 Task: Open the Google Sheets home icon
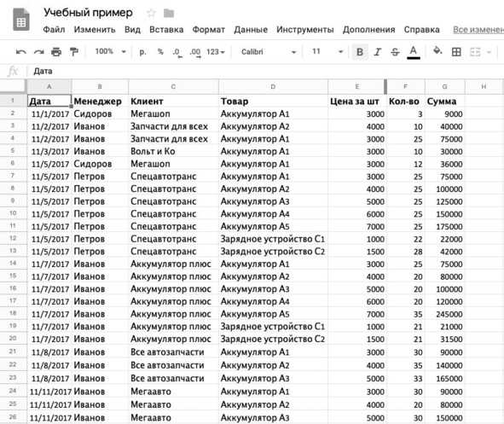point(21,20)
